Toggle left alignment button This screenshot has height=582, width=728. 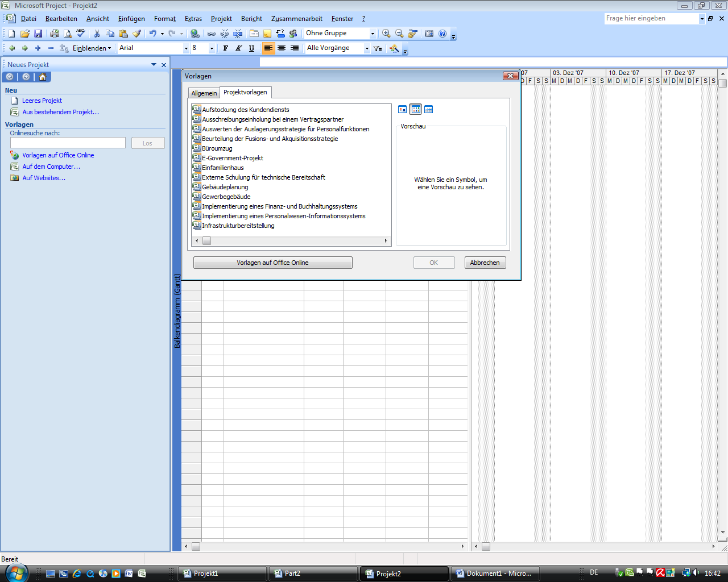tap(268, 48)
